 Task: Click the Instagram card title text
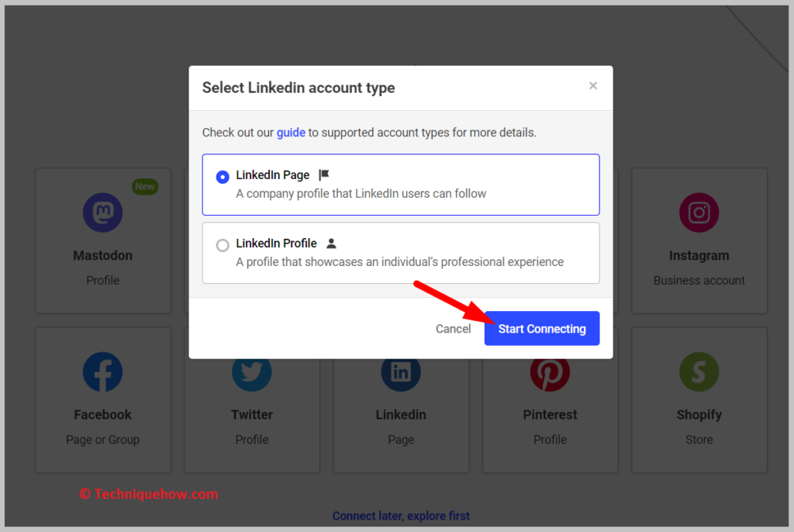(699, 255)
